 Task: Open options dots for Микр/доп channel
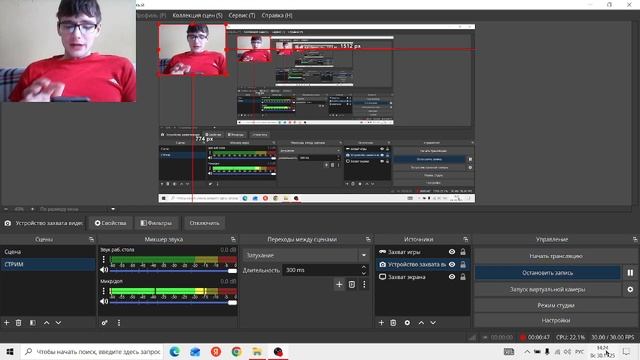(104, 291)
